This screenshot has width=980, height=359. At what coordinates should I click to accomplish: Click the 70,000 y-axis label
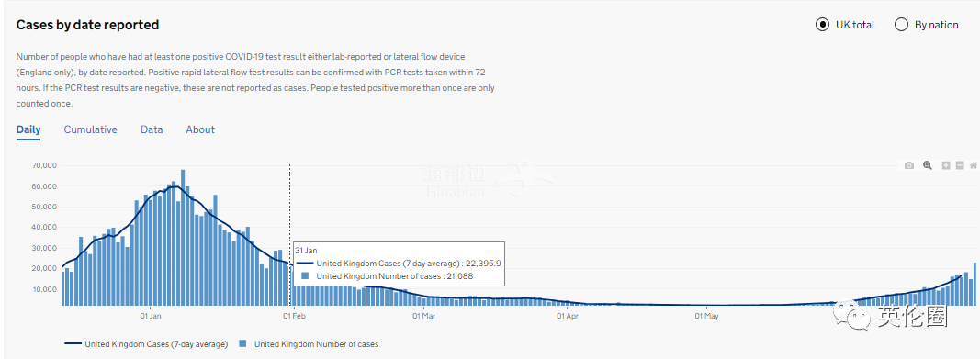(x=44, y=165)
